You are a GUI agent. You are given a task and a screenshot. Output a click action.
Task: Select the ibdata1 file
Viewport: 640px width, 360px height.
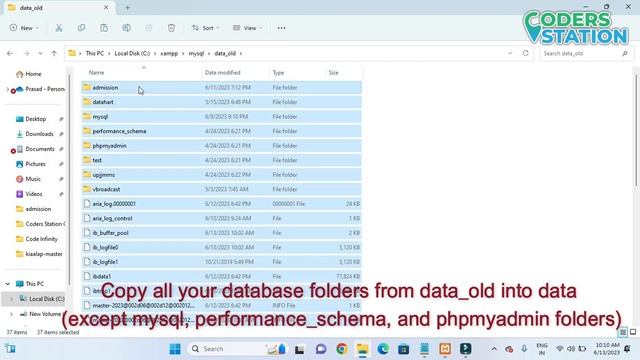221,276
